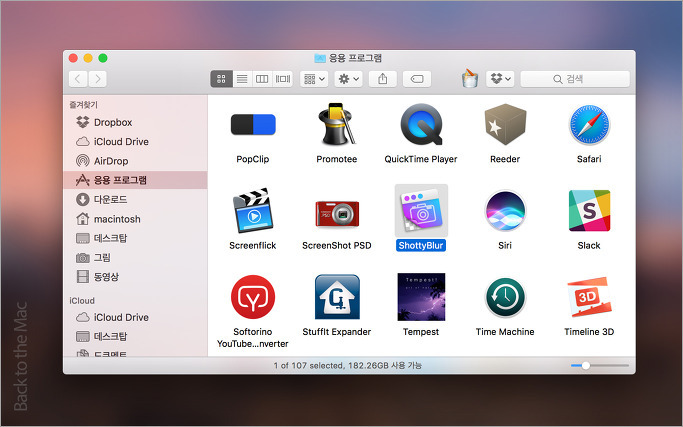
Task: Switch to column view
Action: 262,79
